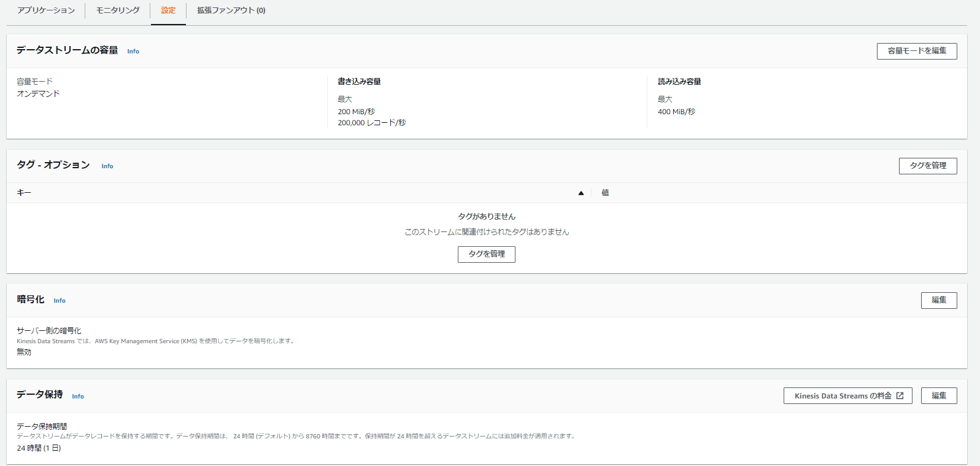Open the アプリケーション tab
The image size is (980, 466).
[x=46, y=10]
